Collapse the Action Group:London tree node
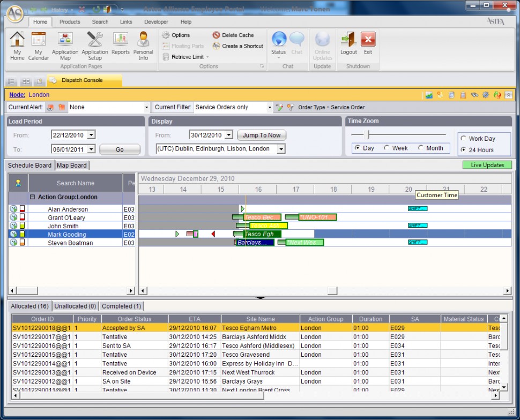The height and width of the screenshot is (420, 520). pos(32,197)
